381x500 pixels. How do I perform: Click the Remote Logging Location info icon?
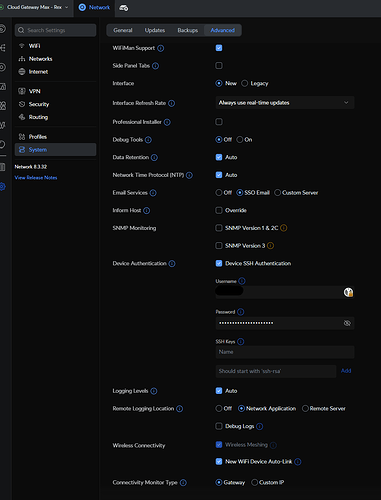pyautogui.click(x=179, y=409)
